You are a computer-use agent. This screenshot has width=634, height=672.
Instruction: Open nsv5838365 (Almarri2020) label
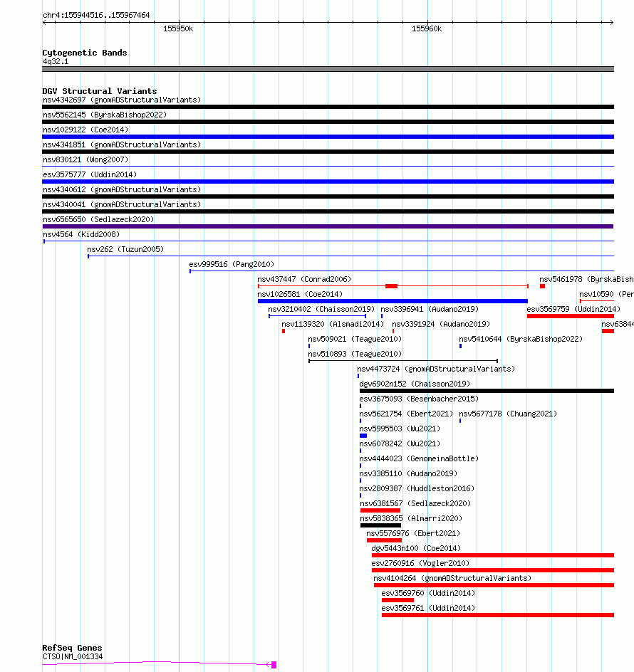click(x=411, y=518)
